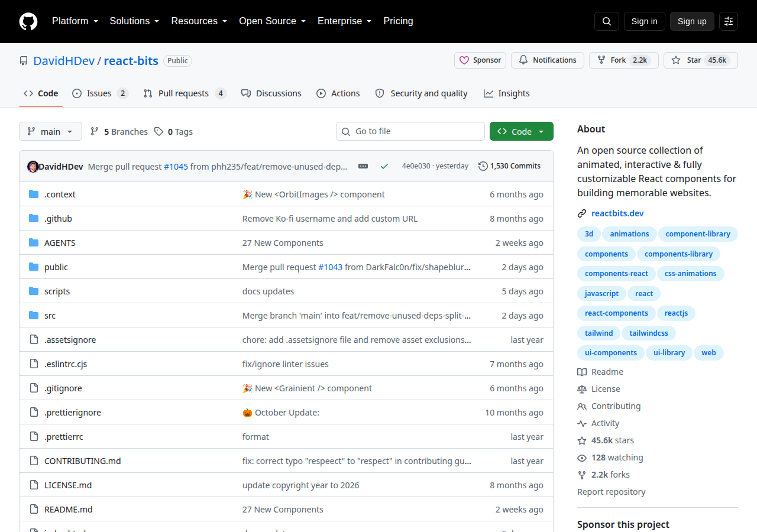757x532 pixels.
Task: Click the Sign in button
Action: pyautogui.click(x=645, y=21)
